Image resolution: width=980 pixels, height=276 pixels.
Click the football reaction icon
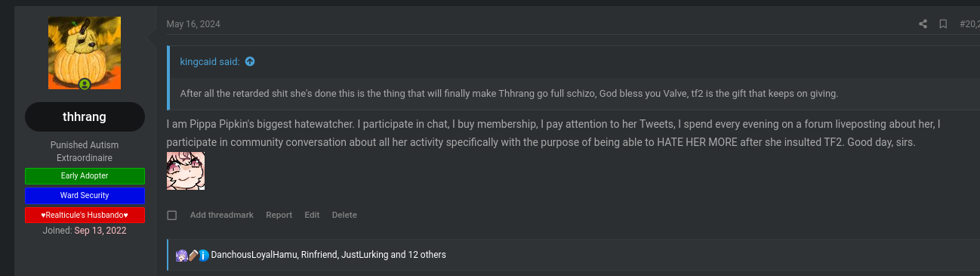[193, 255]
